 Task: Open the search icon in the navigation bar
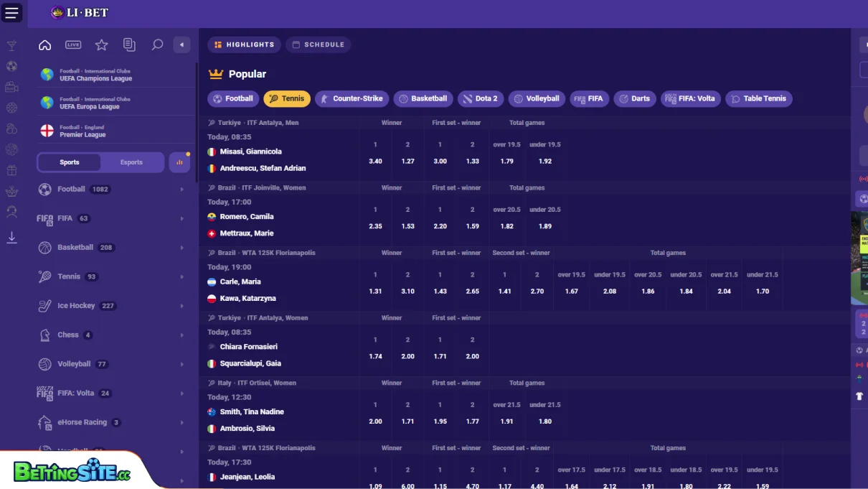pos(157,45)
